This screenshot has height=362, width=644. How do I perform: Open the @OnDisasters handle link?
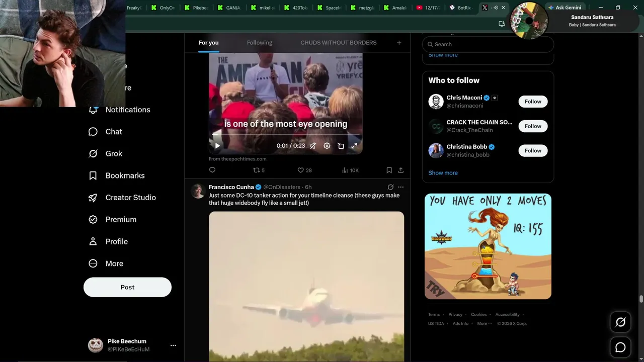pyautogui.click(x=282, y=187)
